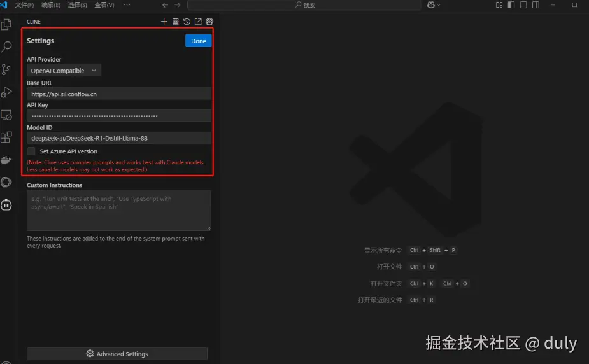Open the 查看(V) menu
This screenshot has height=364, width=589.
[104, 5]
